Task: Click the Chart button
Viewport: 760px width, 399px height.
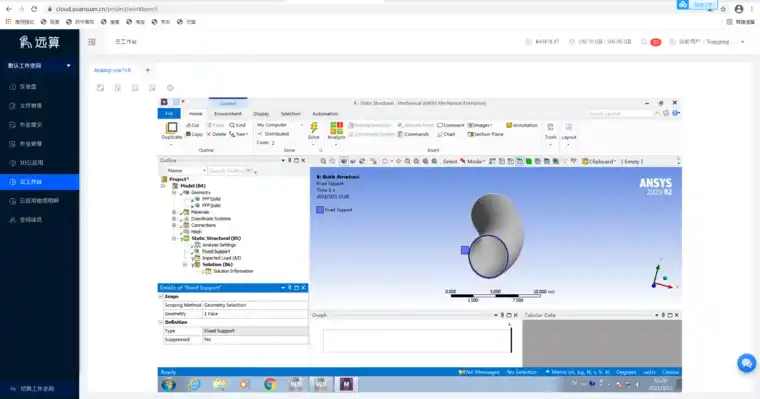Action: pyautogui.click(x=446, y=134)
